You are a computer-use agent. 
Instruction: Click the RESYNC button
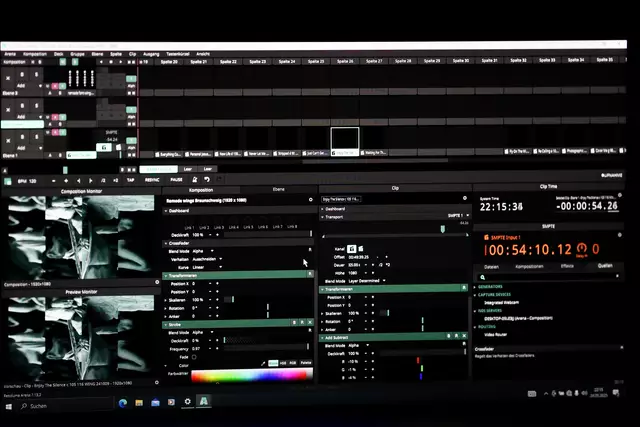151,180
